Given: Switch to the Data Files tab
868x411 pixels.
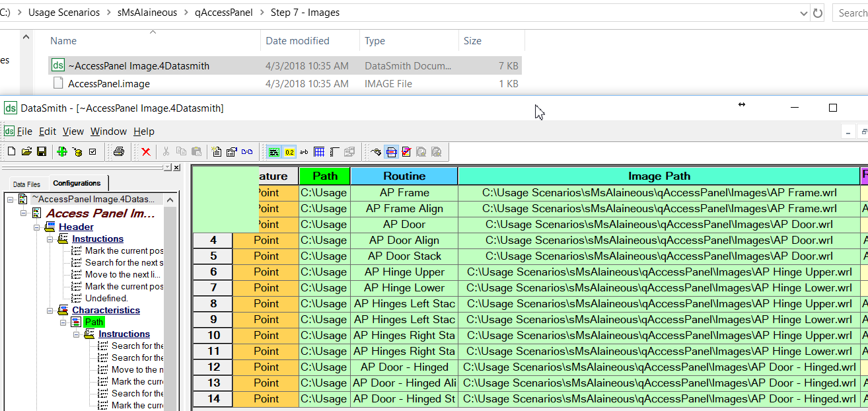Looking at the screenshot, I should click(26, 184).
